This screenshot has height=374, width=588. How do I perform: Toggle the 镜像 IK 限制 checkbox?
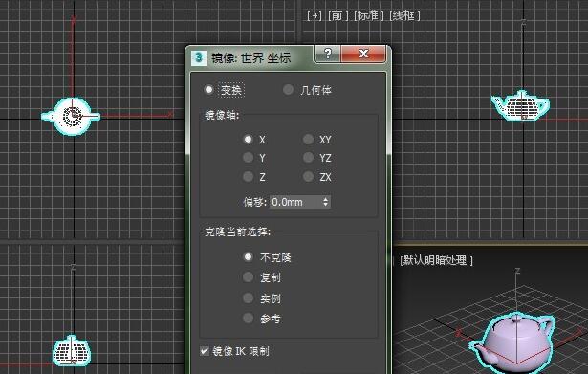click(205, 351)
